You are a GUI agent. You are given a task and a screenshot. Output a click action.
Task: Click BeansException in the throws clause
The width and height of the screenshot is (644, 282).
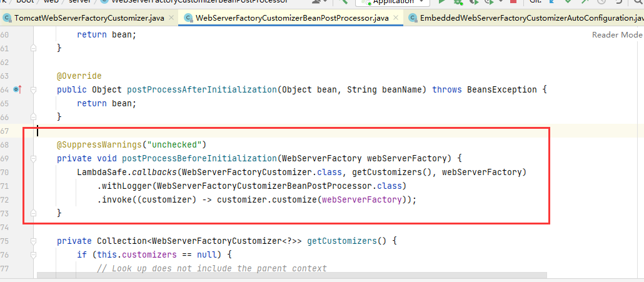[x=502, y=89]
